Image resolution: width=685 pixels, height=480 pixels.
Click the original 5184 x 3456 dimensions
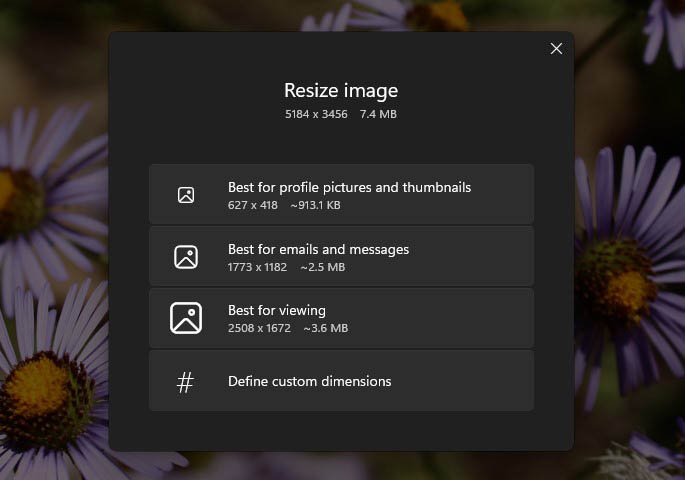click(x=316, y=114)
